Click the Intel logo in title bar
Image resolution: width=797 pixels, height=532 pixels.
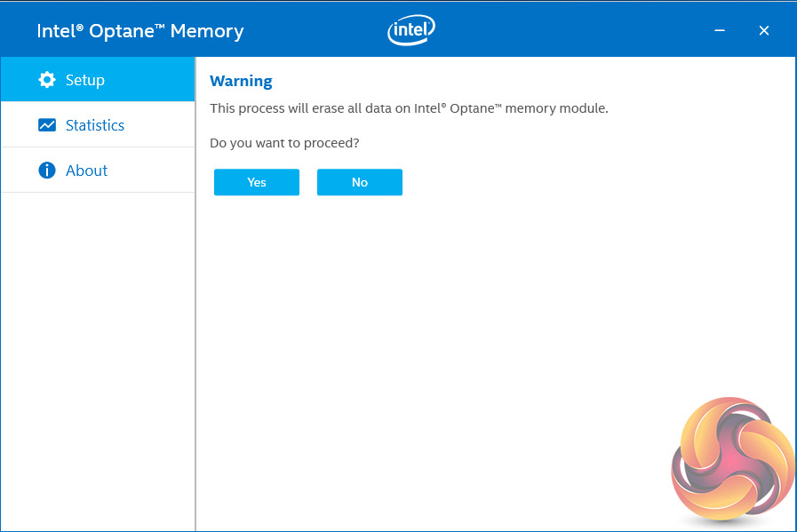coord(411,31)
